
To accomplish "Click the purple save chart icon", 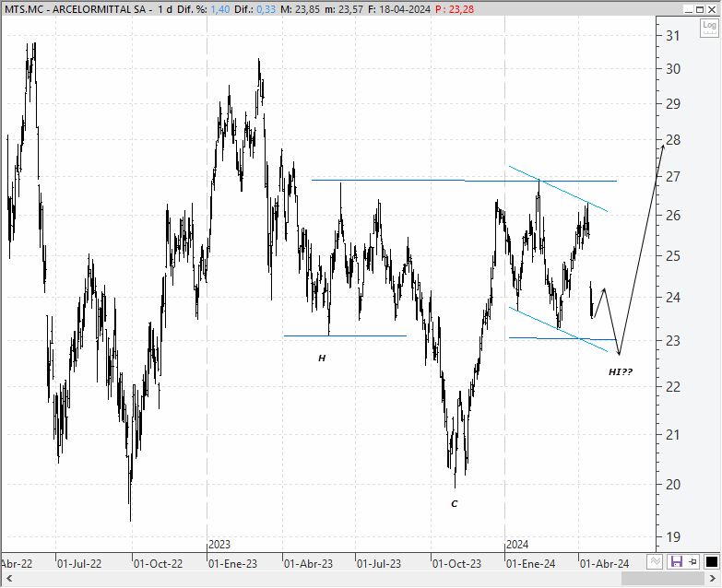I will click(x=676, y=562).
